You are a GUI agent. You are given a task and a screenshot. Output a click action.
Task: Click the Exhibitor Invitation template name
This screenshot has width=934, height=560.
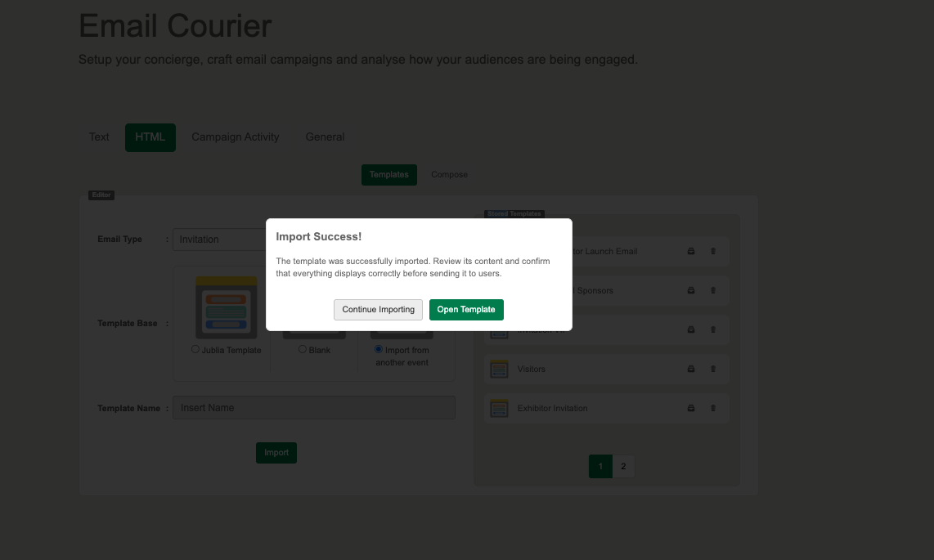[x=552, y=408]
